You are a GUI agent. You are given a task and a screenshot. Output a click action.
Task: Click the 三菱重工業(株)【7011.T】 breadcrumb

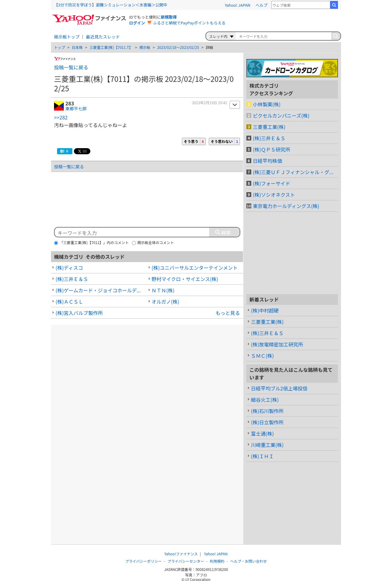pos(111,48)
